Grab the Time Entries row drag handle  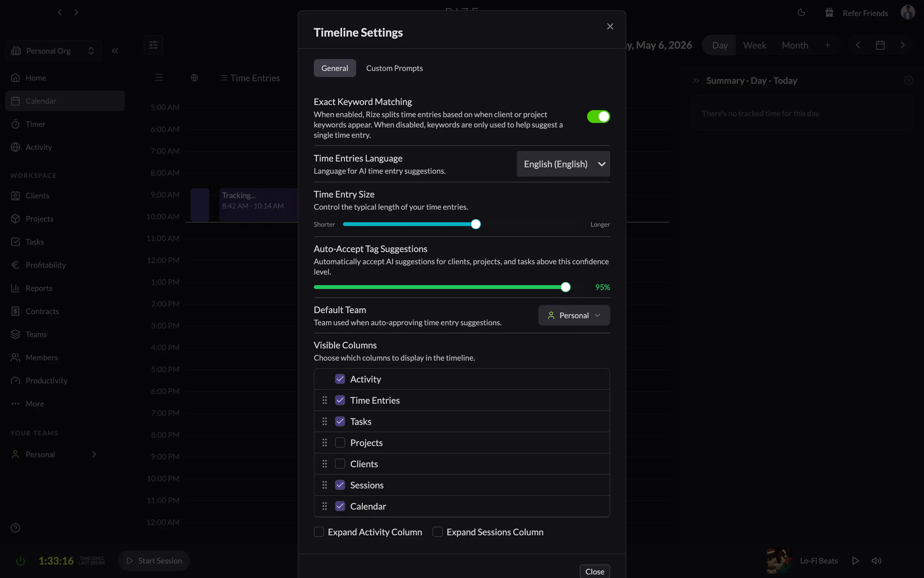(x=325, y=400)
